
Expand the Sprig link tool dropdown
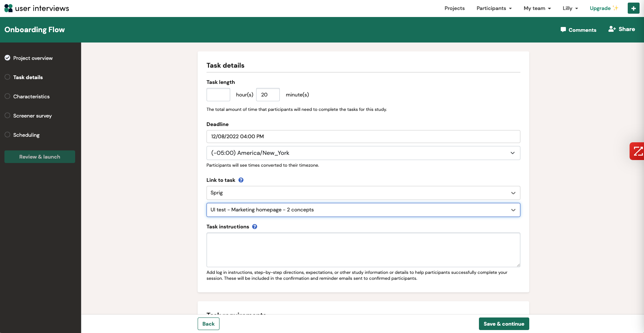[x=363, y=193]
